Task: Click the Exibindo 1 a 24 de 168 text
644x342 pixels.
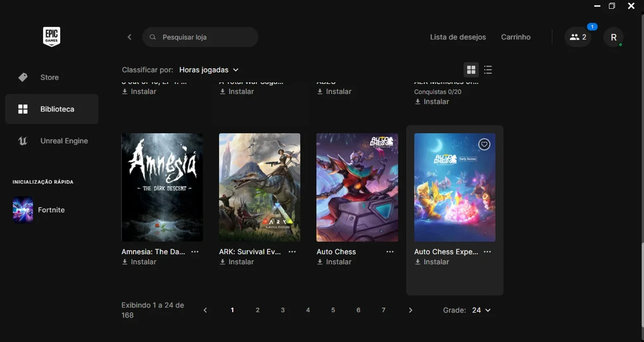Action: pyautogui.click(x=153, y=310)
